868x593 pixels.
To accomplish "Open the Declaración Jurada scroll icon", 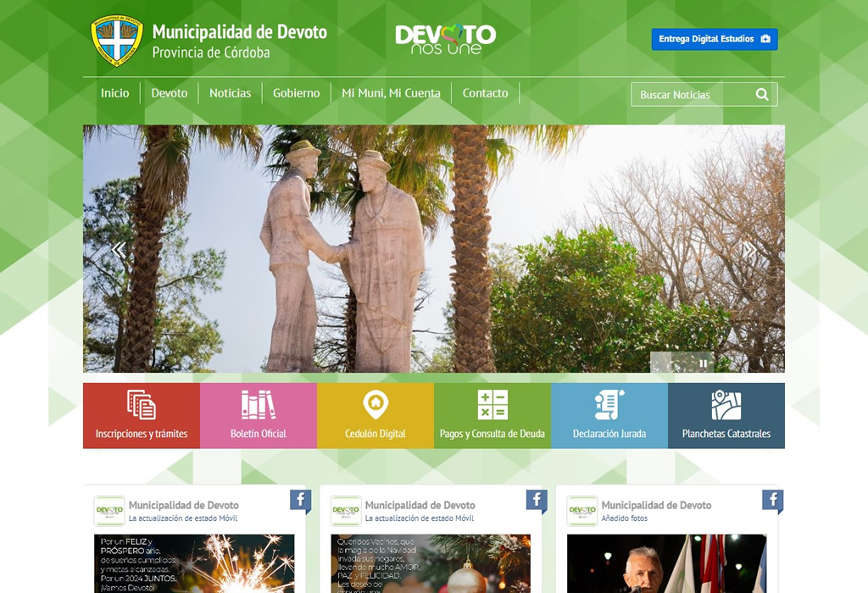I will [609, 404].
